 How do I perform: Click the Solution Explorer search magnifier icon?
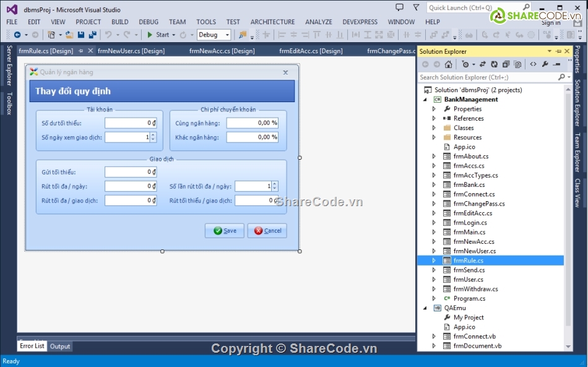561,77
